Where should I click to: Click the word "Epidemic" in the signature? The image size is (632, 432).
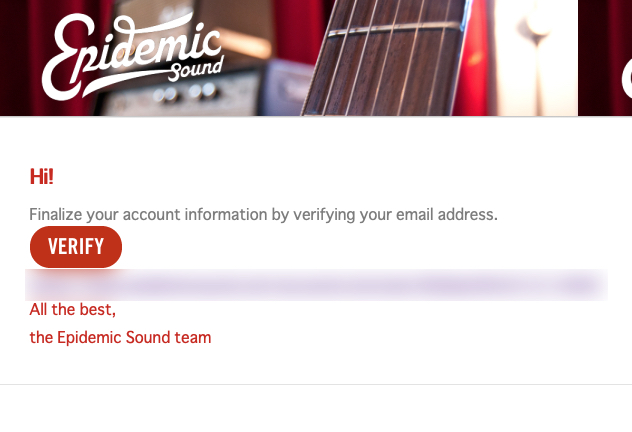(89, 337)
